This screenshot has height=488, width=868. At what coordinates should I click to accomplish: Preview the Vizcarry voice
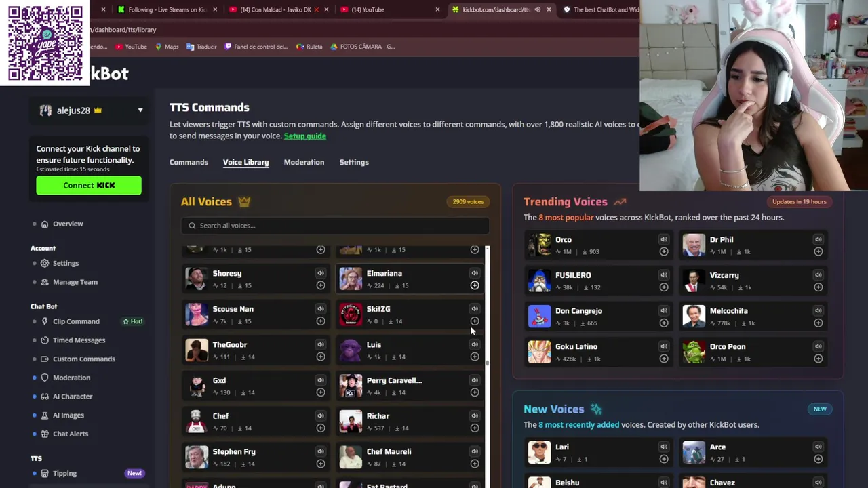click(818, 275)
